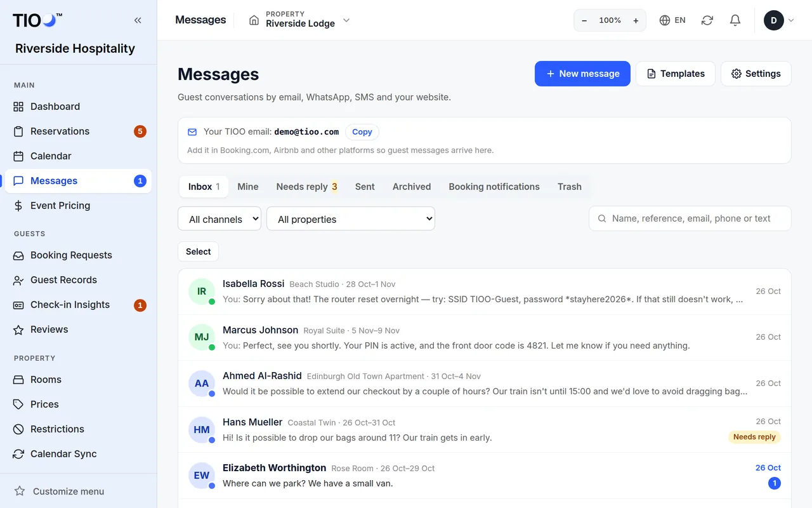The image size is (812, 508).
Task: Click the TIOO logo
Action: [37, 20]
